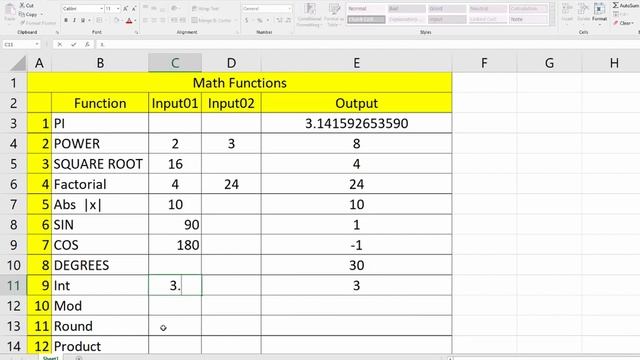Click the output cell '3.141592653590'
This screenshot has height=360, width=640.
[356, 123]
